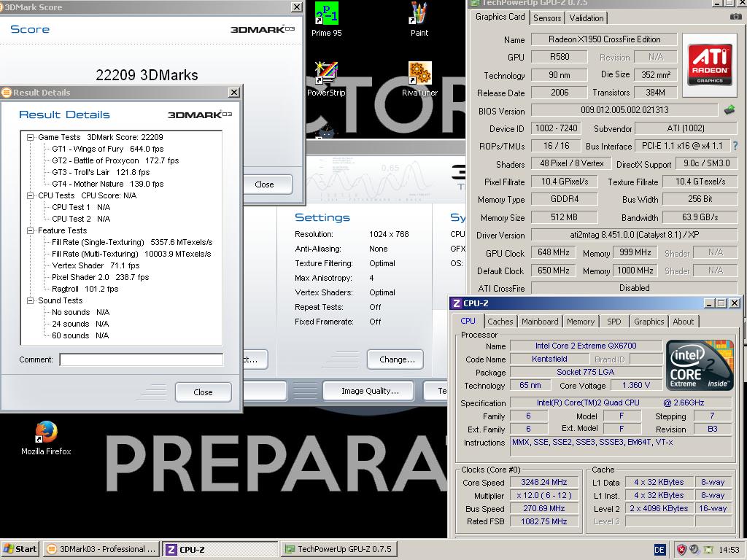Click the GPU-Z camera screenshot icon
The image size is (747, 560).
coord(735,17)
